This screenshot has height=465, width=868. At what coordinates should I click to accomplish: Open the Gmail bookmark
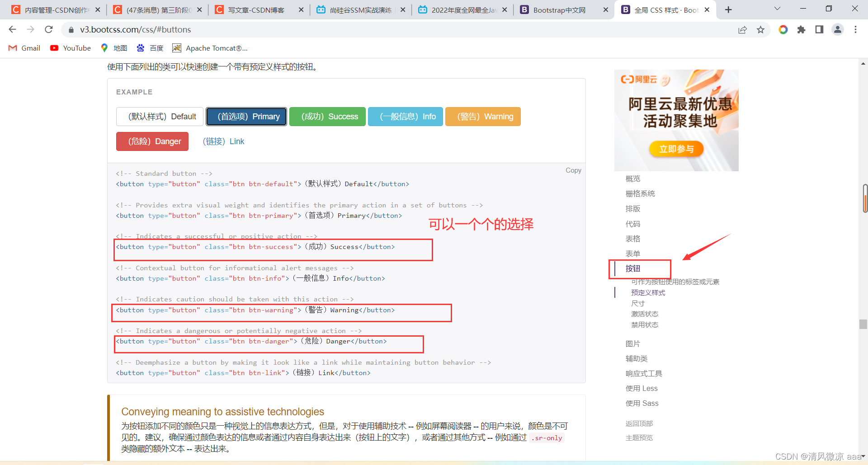pyautogui.click(x=24, y=48)
